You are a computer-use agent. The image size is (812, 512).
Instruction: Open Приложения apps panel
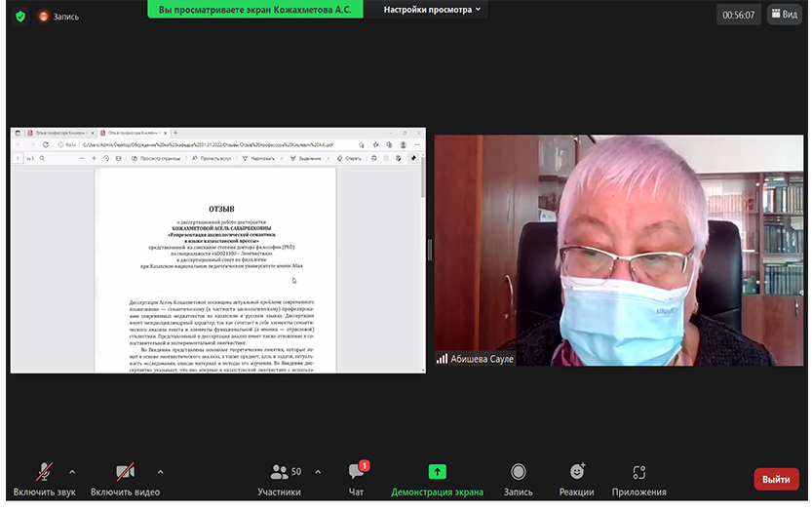[638, 473]
